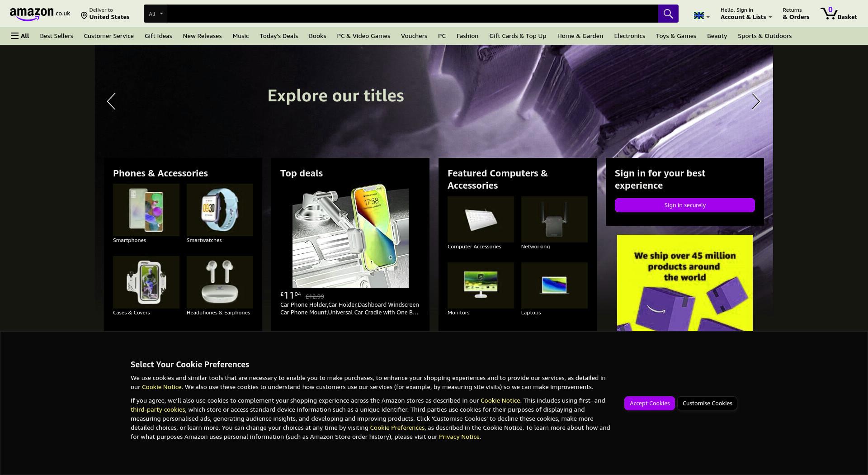Viewport: 868px width, 475px height.
Task: Open the PC navigation item
Action: [x=442, y=36]
